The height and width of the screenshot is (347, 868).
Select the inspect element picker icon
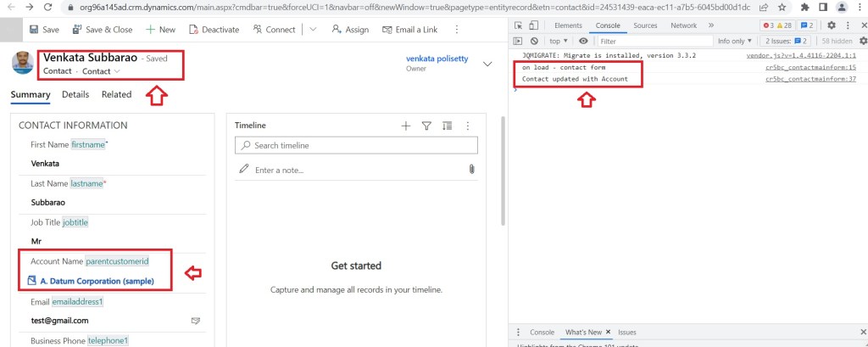518,25
